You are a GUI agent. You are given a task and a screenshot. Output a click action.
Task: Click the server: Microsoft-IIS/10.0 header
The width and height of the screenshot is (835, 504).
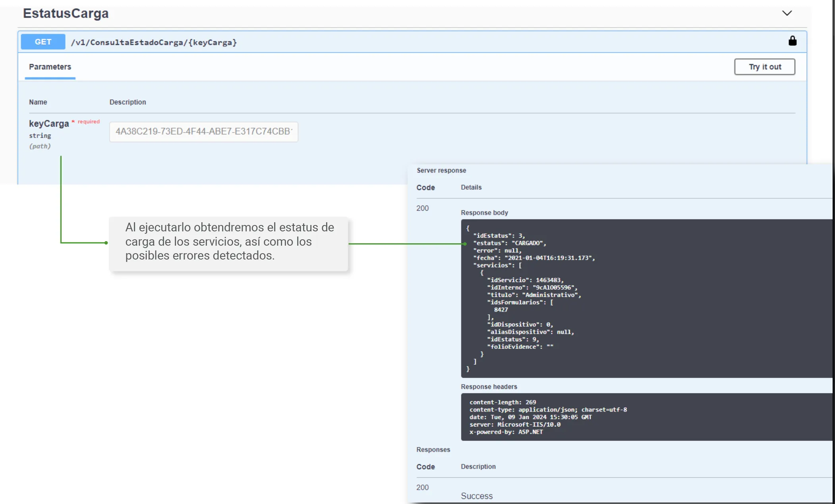click(515, 424)
